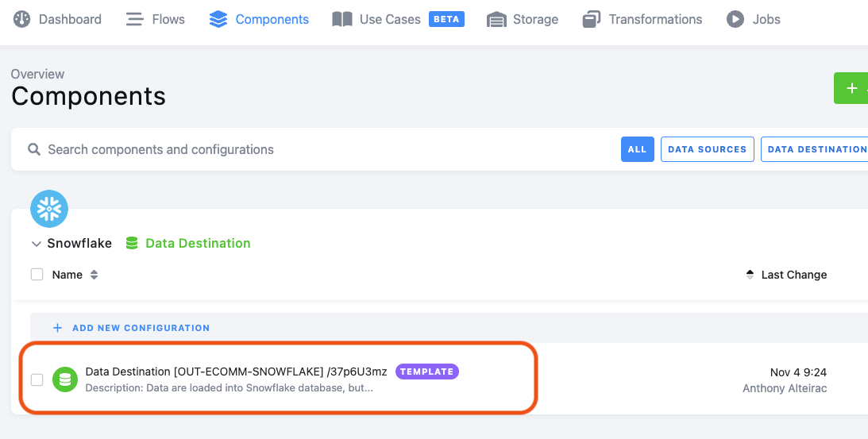Check the OUT-ECOMM-SNOWFLAKE configuration checkbox
Screen dimensions: 868x439
[37, 379]
